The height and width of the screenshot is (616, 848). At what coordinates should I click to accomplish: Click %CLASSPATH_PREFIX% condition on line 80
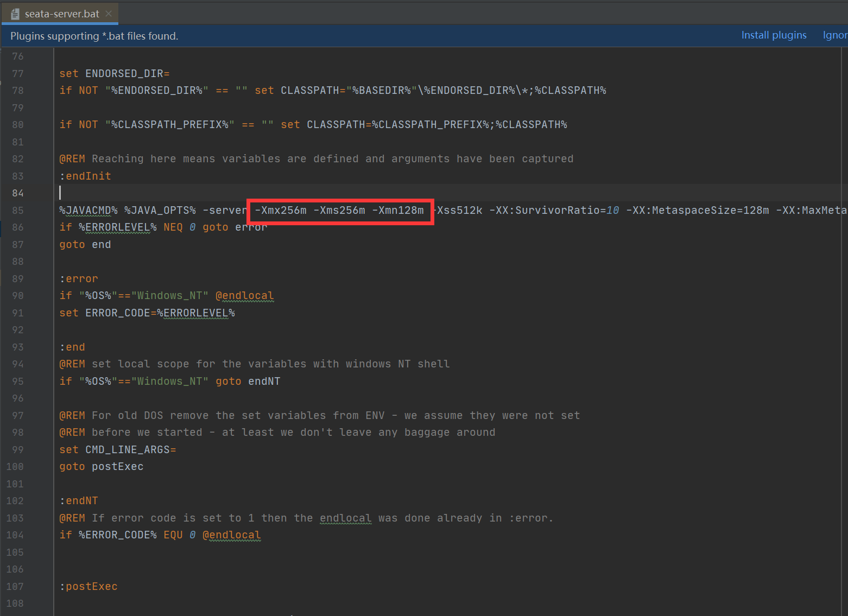(x=170, y=124)
